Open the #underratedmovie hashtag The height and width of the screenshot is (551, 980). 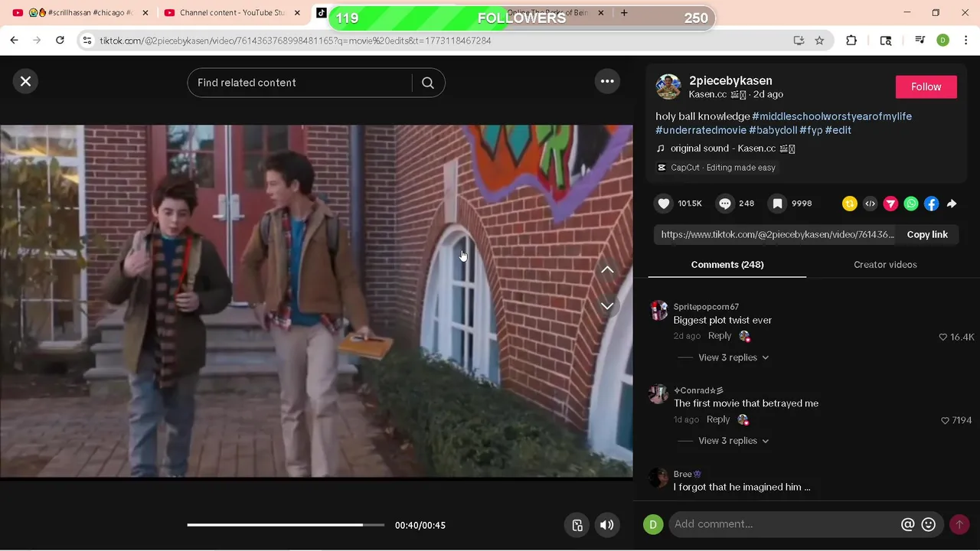point(701,130)
